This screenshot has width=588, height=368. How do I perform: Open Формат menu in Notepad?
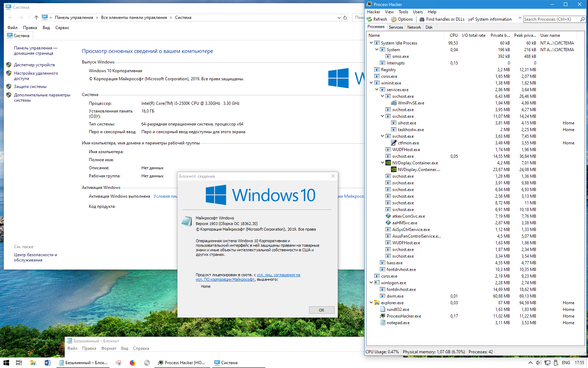pyautogui.click(x=108, y=348)
